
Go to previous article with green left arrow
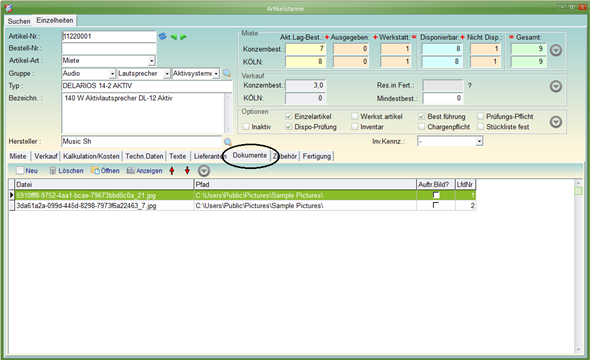(x=173, y=37)
